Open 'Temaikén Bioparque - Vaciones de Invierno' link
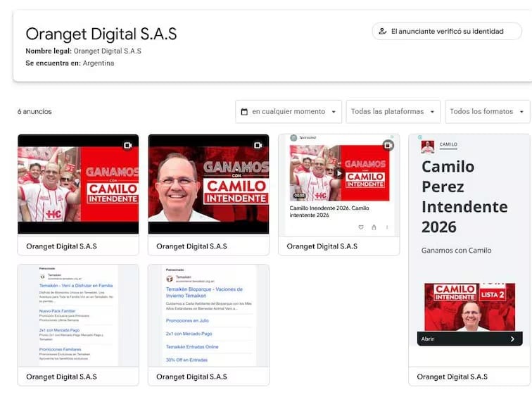The height and width of the screenshot is (397, 532). click(204, 292)
